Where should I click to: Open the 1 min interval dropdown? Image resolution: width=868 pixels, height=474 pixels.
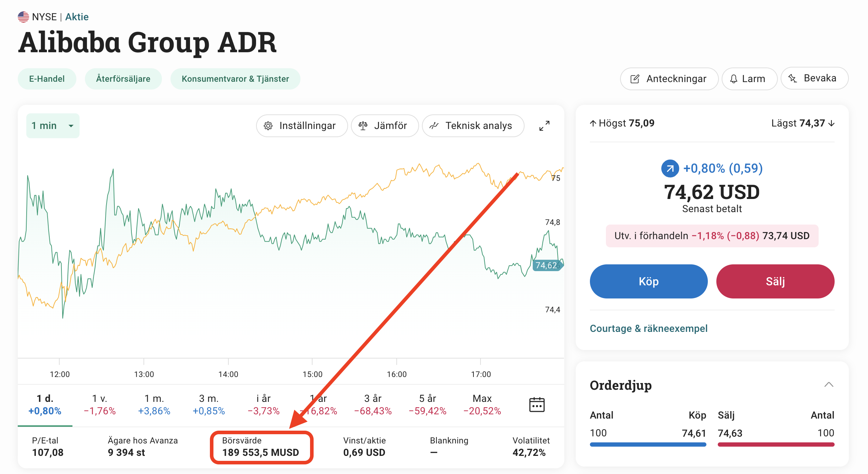[53, 126]
